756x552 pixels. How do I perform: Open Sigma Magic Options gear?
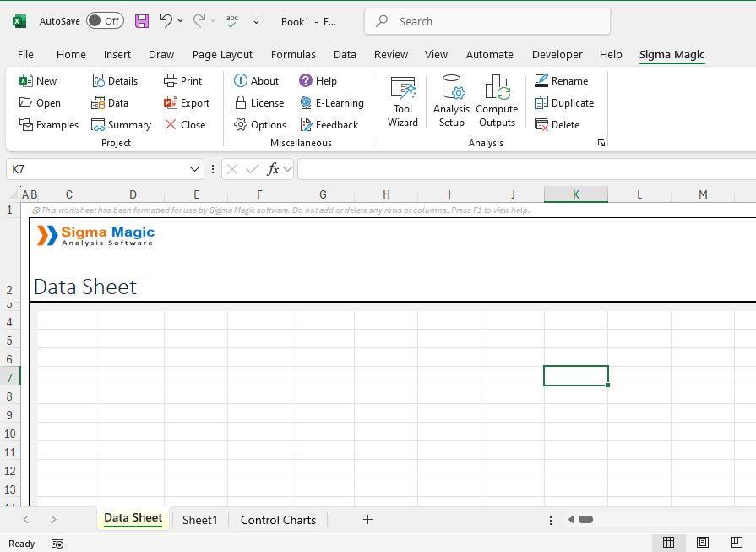click(x=241, y=125)
